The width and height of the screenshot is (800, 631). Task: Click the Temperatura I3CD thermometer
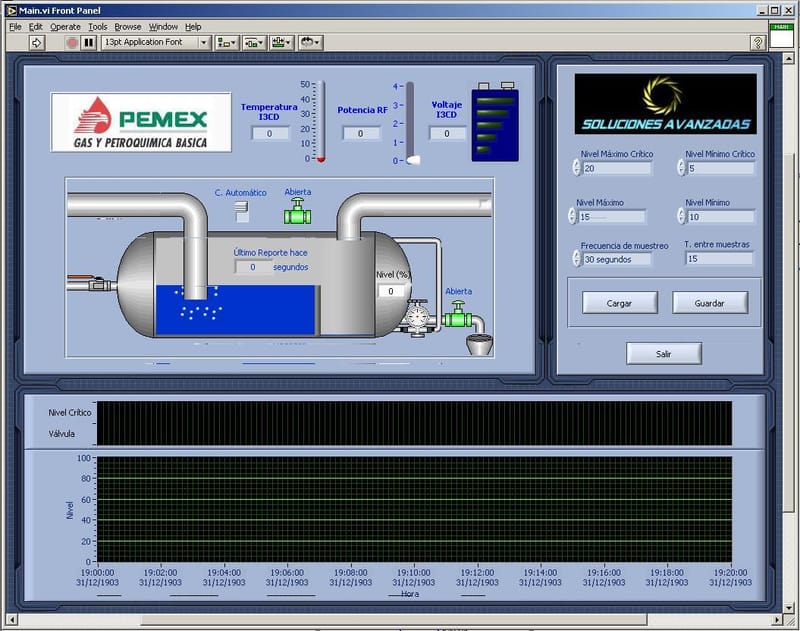tap(321, 122)
